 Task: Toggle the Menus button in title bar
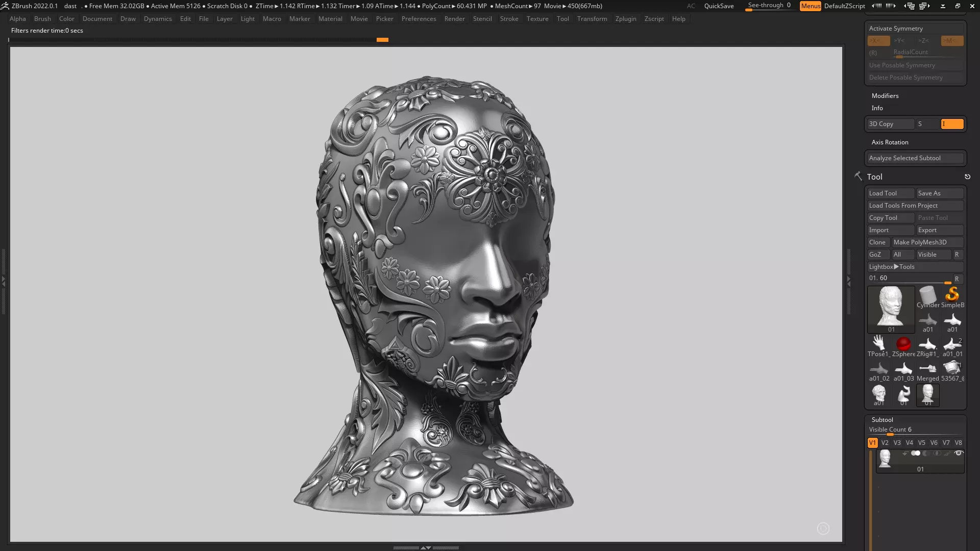click(x=811, y=6)
